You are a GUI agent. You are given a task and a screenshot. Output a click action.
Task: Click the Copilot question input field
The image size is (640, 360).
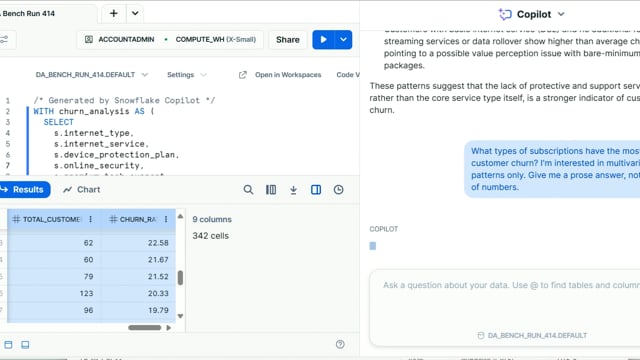tap(504, 307)
